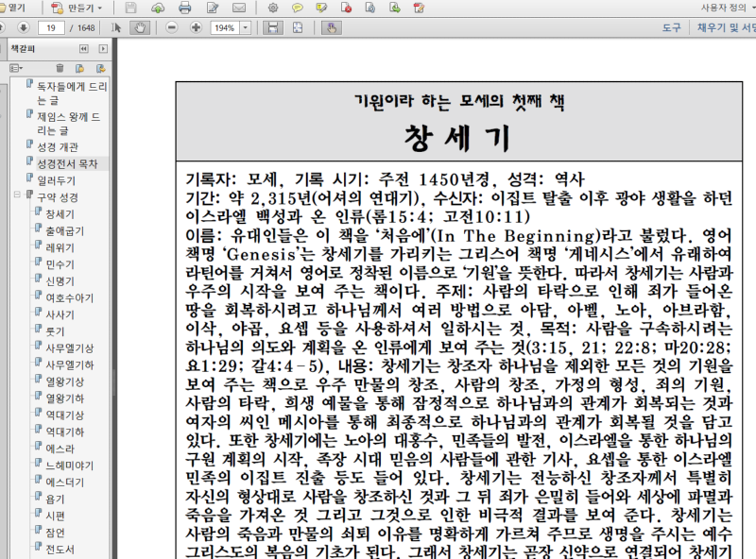Viewport: 756px width, 559px height.
Task: Jump to 욥기 bookmark
Action: click(55, 499)
